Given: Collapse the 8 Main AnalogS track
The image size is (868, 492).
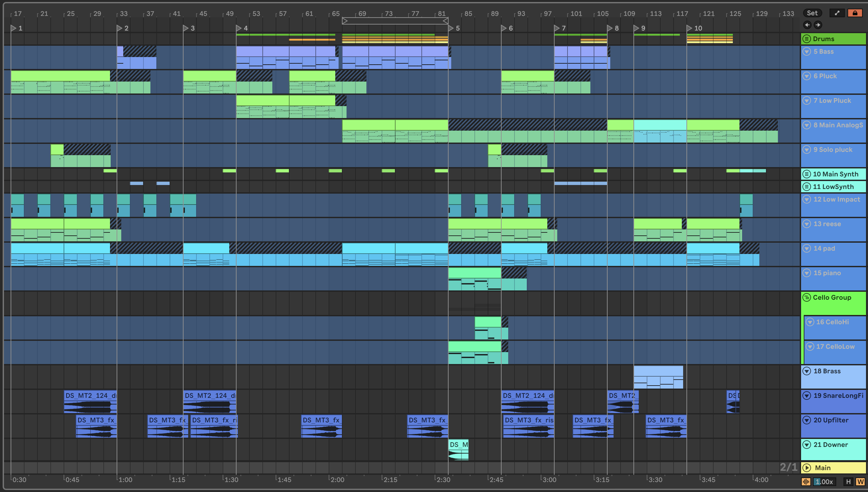Looking at the screenshot, I should [807, 125].
